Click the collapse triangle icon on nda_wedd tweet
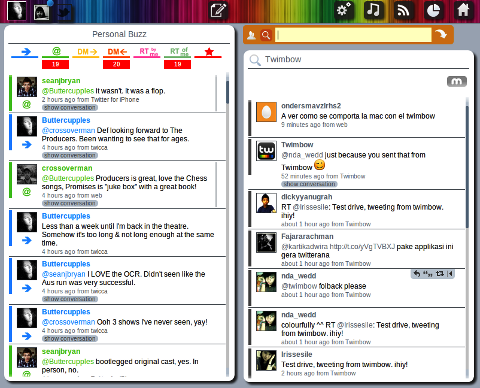 tap(450, 274)
